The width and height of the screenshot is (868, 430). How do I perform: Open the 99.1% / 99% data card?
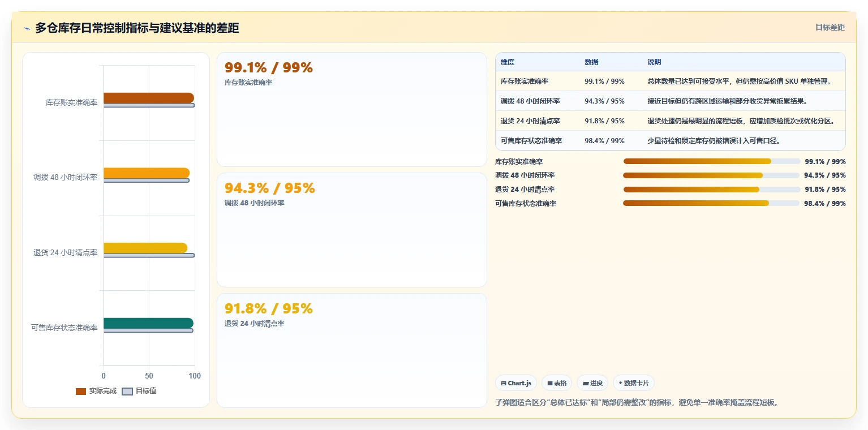point(352,109)
